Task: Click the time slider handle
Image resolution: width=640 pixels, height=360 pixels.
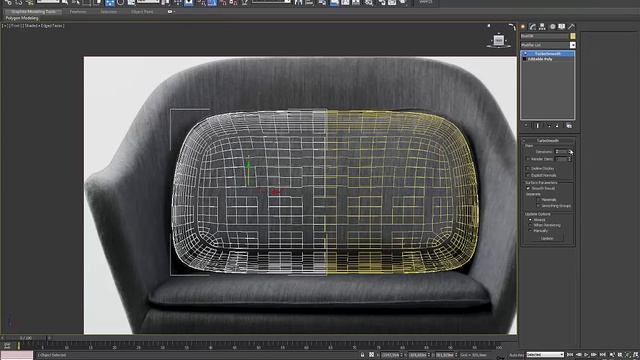Action: 26,338
